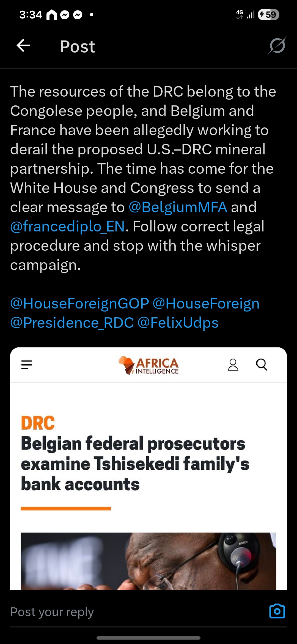Open the @FelixUdps mention
Screen dimensions: 297x644
tap(178, 323)
